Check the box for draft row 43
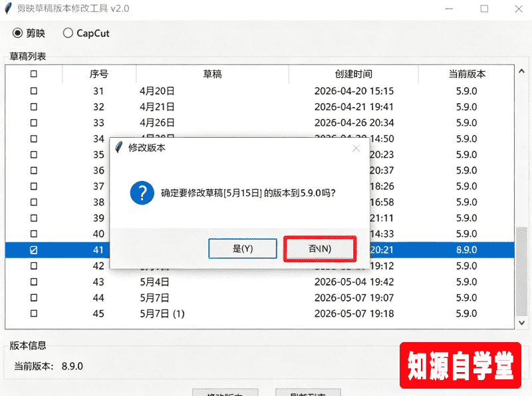532x396 pixels. (34, 282)
